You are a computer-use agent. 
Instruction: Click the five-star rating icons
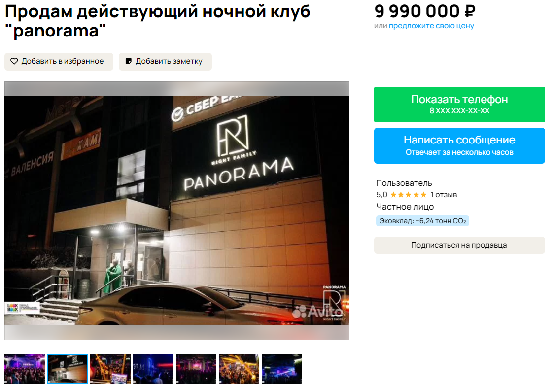[409, 195]
